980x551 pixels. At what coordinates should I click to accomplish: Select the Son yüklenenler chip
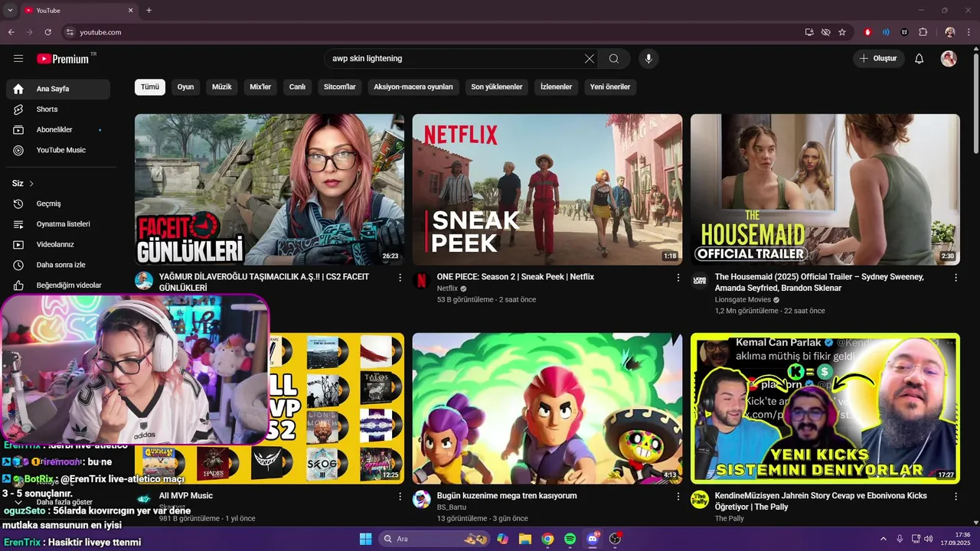coord(497,87)
